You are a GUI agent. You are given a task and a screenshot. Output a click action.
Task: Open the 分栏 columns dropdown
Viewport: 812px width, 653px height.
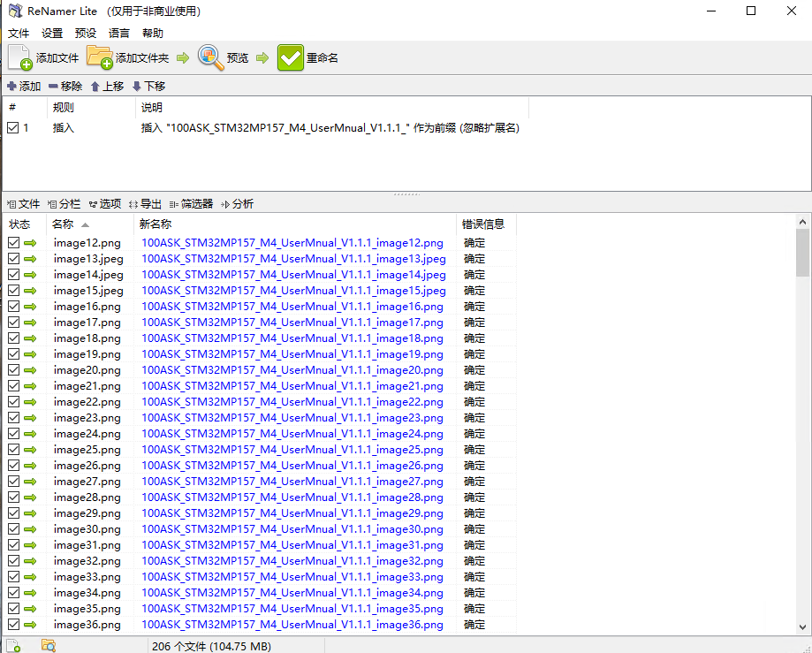64,204
